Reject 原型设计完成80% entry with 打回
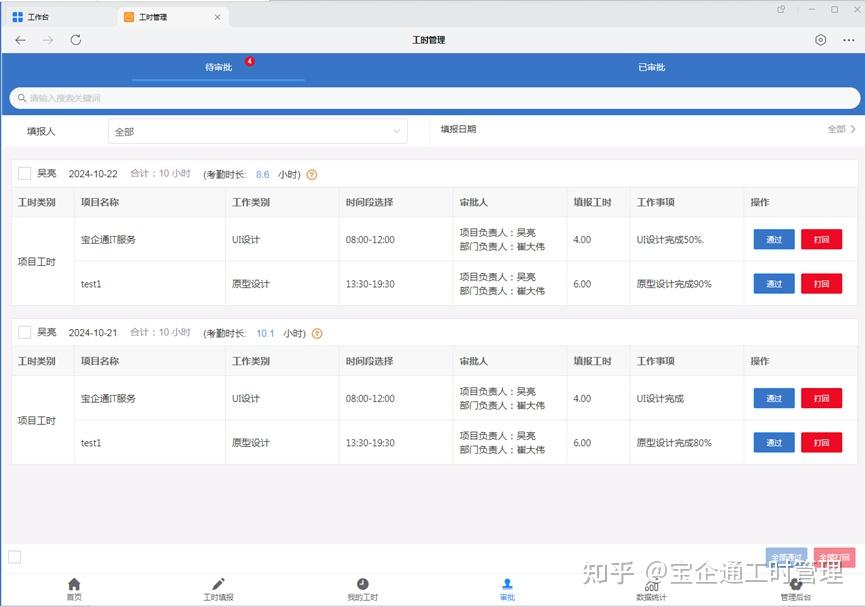Screen dimensions: 865x607 [x=821, y=443]
